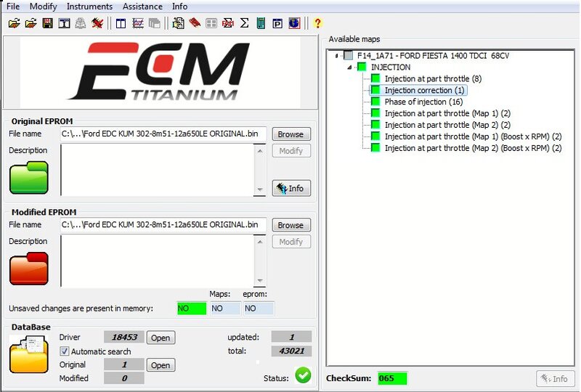Screen dimensions: 581x392
Task: Click the RAM sigma toolbar icon
Action: pyautogui.click(x=227, y=24)
